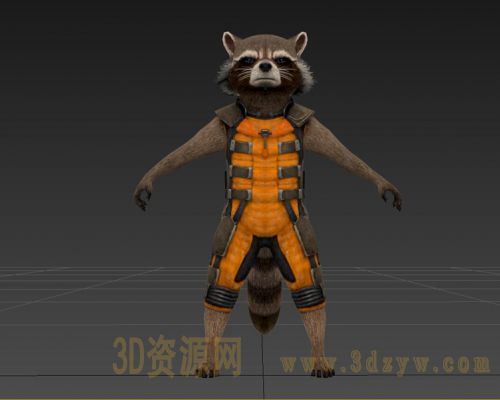Screen dimensions: 500x400
Task: Select the raccoon's foot on the right
Action: pyautogui.click(x=323, y=371)
